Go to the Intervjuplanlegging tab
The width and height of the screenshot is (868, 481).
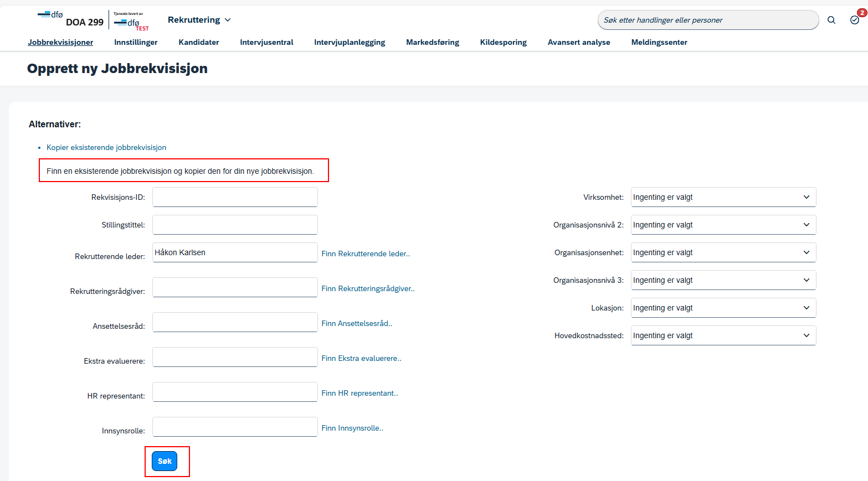tap(350, 42)
